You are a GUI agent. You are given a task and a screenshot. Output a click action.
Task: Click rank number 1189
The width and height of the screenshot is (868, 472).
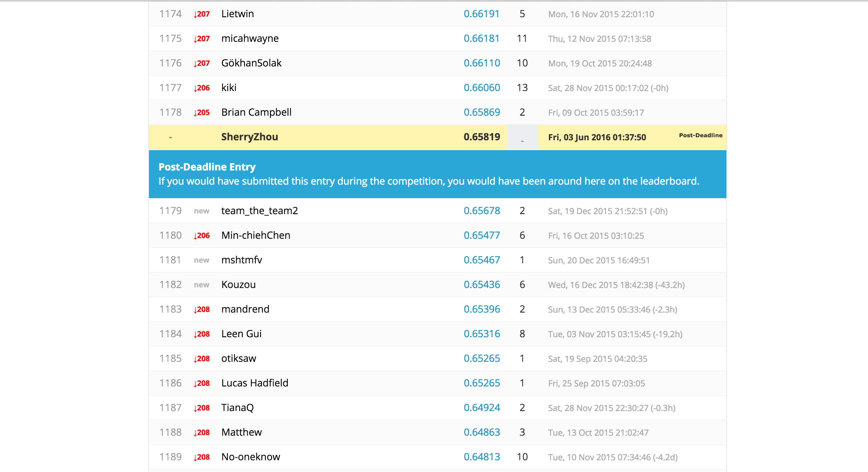[x=170, y=457]
